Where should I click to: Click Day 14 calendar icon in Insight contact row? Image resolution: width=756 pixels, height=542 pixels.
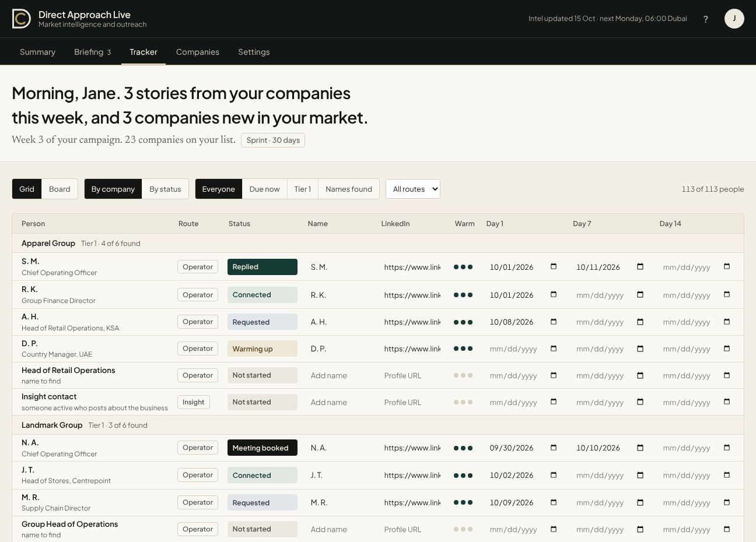[x=727, y=402]
